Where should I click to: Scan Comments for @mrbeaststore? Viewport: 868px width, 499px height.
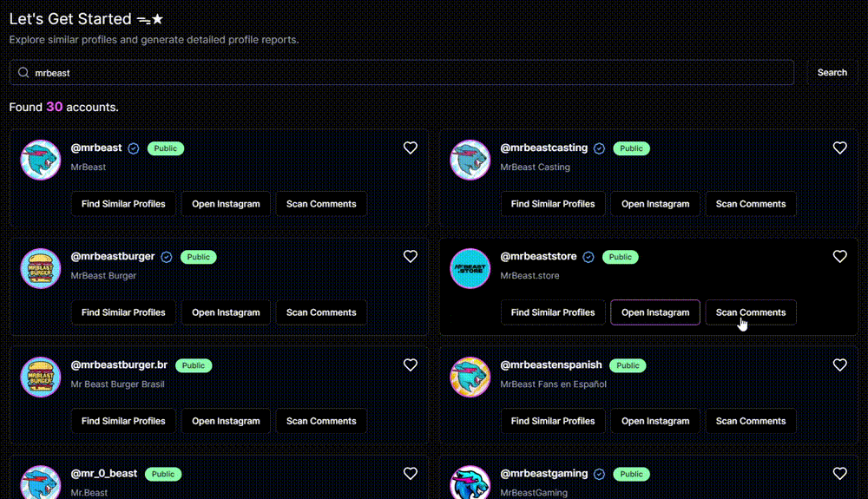[x=751, y=312]
